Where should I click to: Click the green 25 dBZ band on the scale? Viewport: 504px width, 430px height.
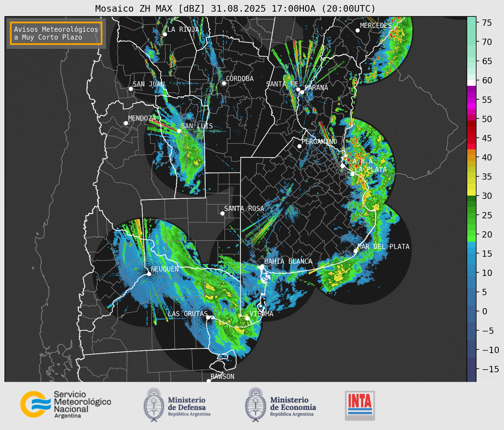click(x=471, y=215)
